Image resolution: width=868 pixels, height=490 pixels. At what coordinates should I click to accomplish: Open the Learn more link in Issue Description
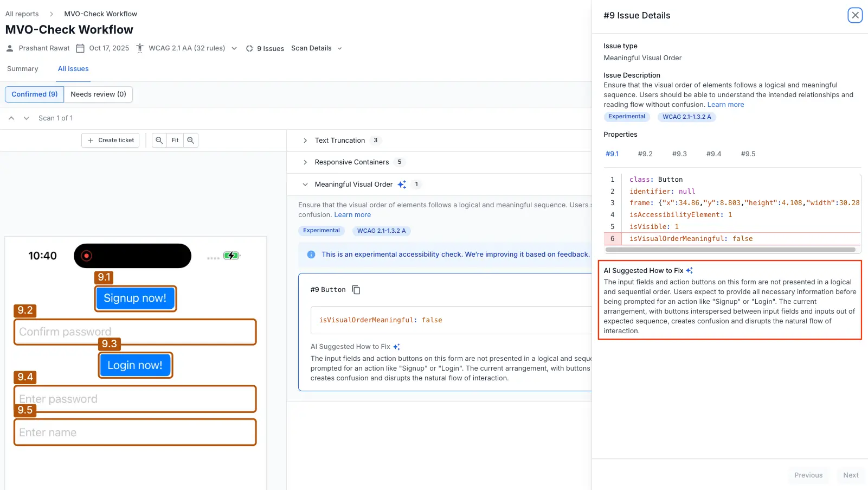click(725, 104)
